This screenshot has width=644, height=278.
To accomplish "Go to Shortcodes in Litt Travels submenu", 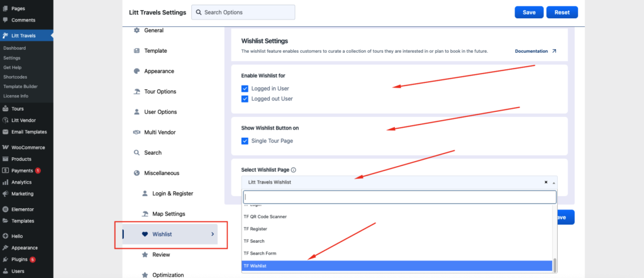I will (15, 77).
